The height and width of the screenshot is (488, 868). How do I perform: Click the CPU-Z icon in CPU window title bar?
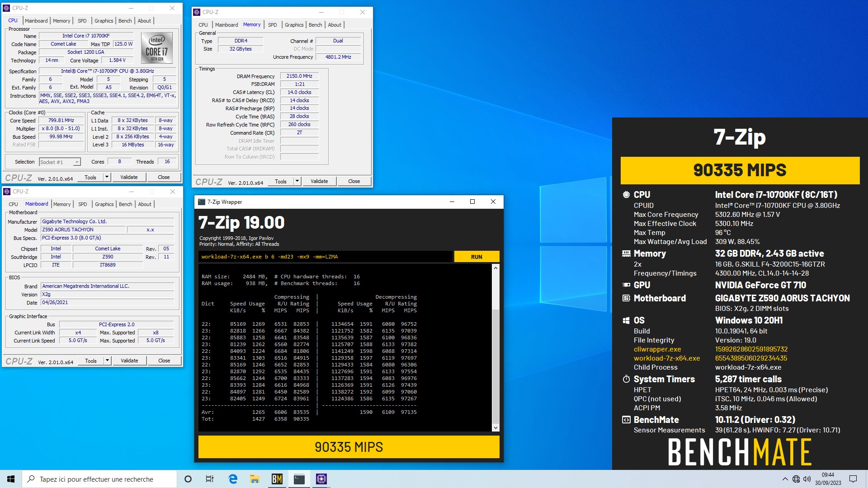pos(7,8)
